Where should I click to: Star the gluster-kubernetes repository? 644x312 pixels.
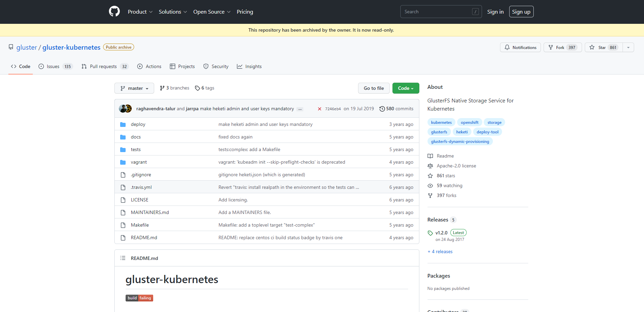pos(604,48)
